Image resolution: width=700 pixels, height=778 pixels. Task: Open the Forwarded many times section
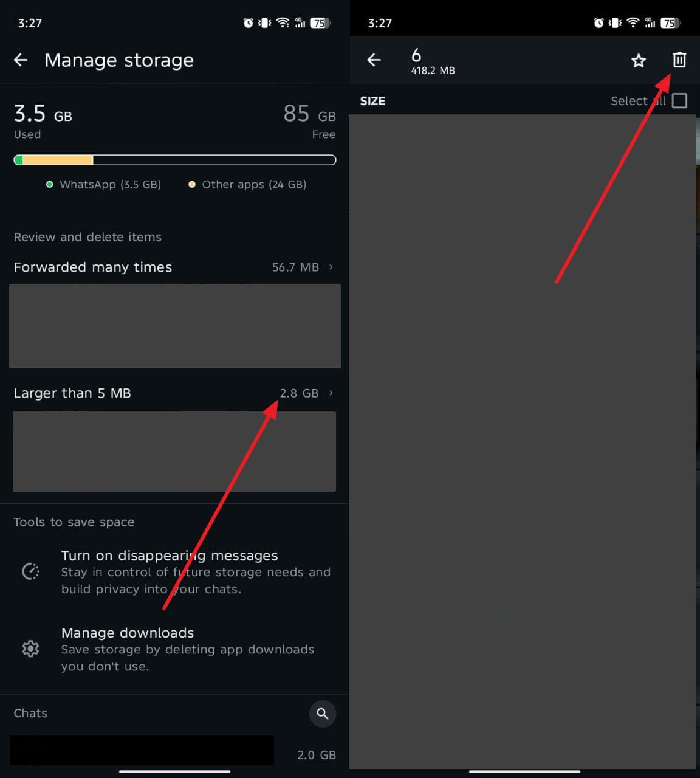93,267
